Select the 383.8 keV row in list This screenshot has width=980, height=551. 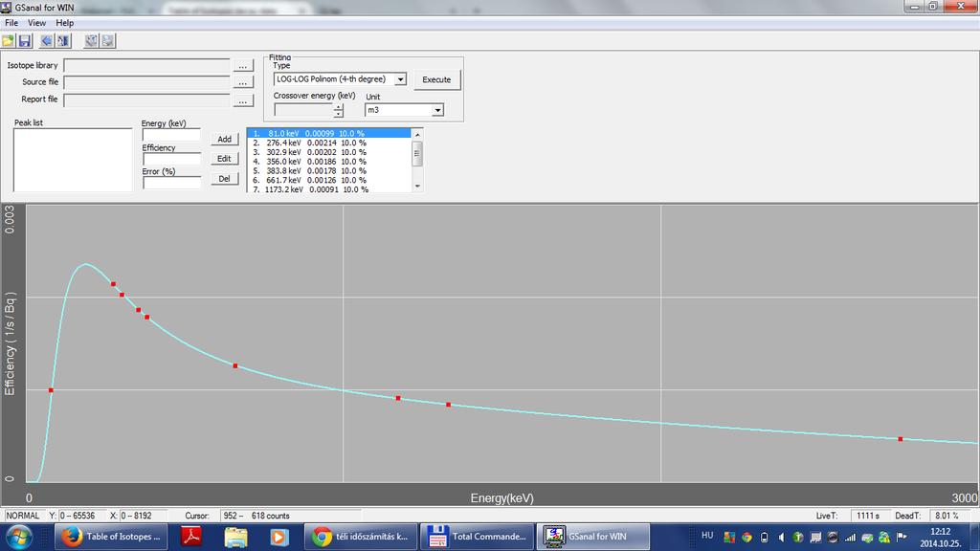coord(329,170)
